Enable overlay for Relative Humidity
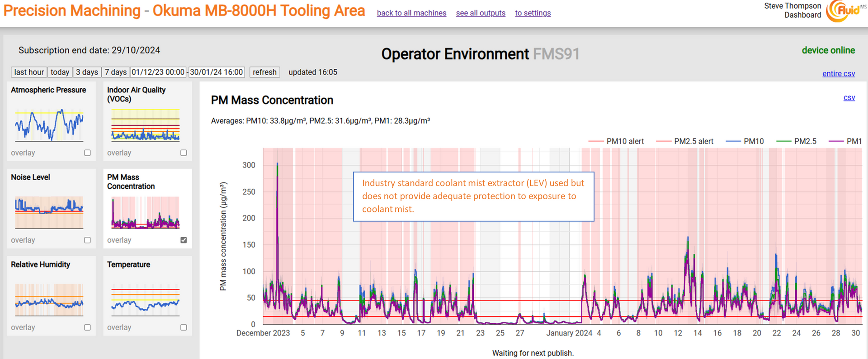Viewport: 868px width, 359px height. point(87,328)
